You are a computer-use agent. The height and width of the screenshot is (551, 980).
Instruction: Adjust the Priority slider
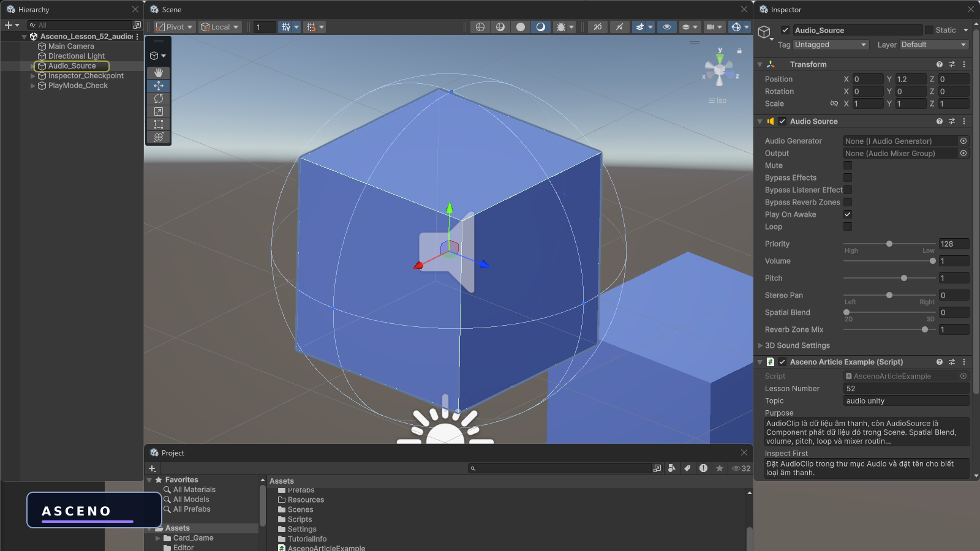pyautogui.click(x=888, y=244)
